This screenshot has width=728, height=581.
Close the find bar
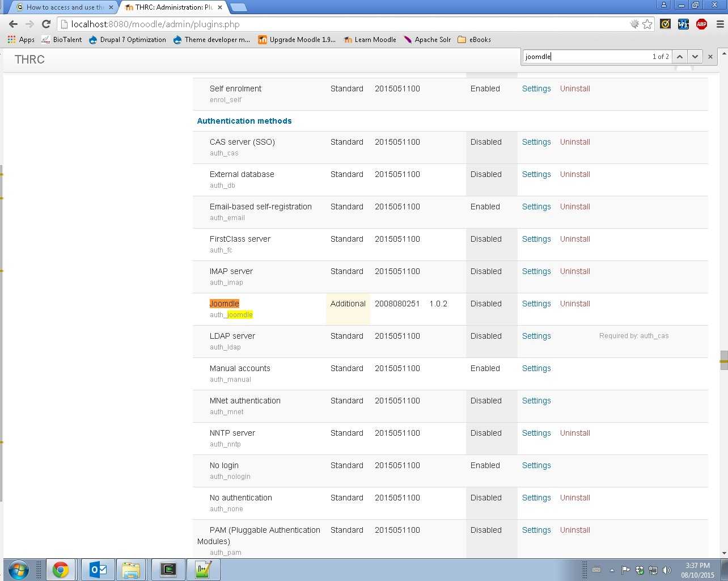(x=710, y=57)
